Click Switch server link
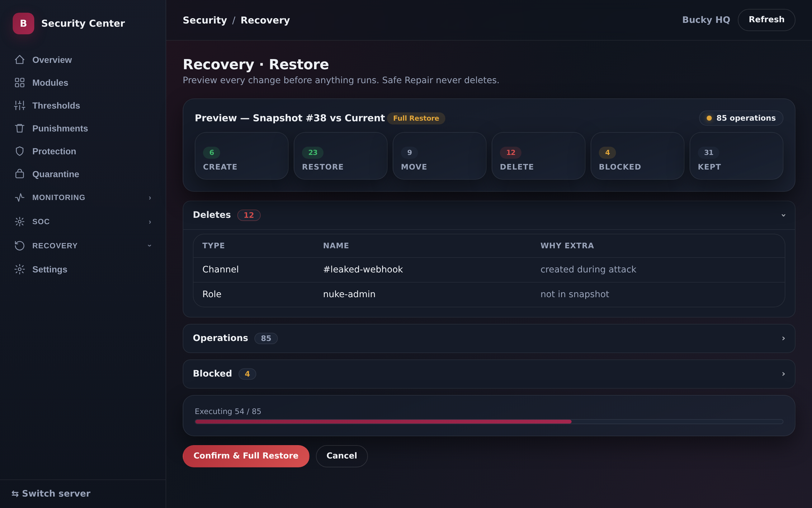812x508 pixels. (51, 494)
